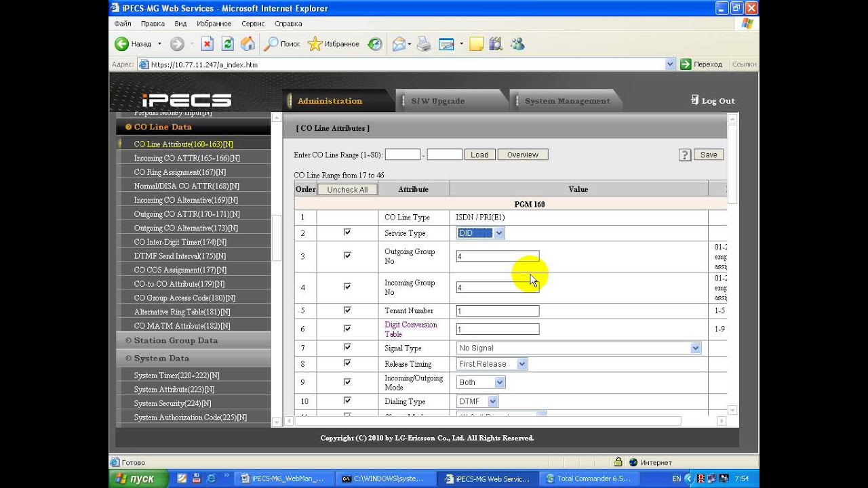The width and height of the screenshot is (868, 488).
Task: Click the IE Forward arrow icon
Action: 177,44
